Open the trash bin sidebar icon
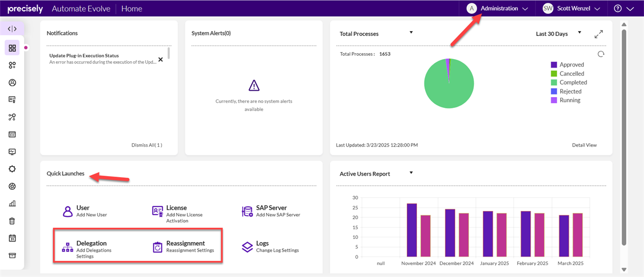 [x=12, y=221]
